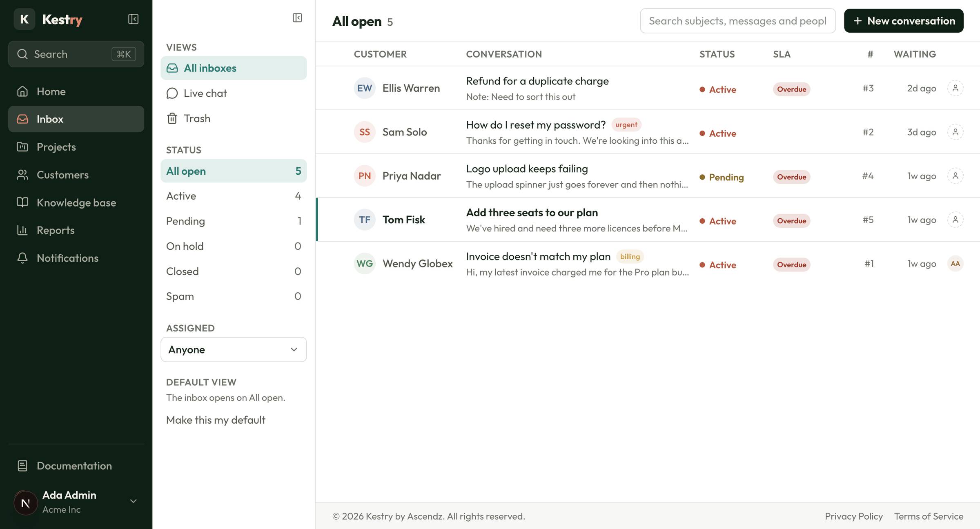Open Home in the sidebar

tap(76, 91)
